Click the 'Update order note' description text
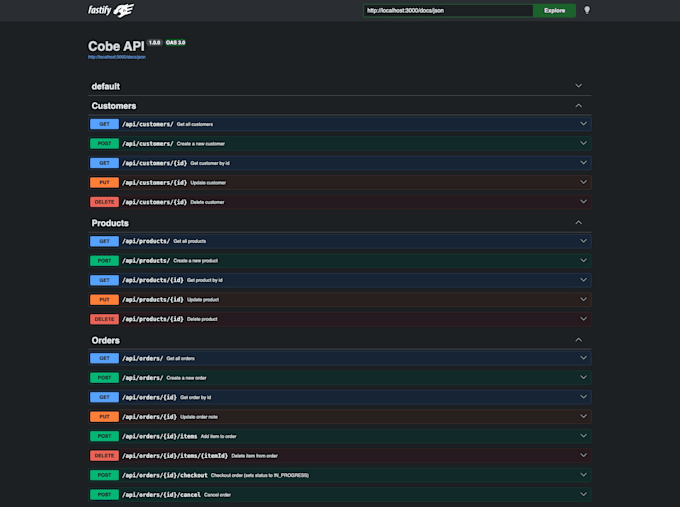 [x=199, y=417]
